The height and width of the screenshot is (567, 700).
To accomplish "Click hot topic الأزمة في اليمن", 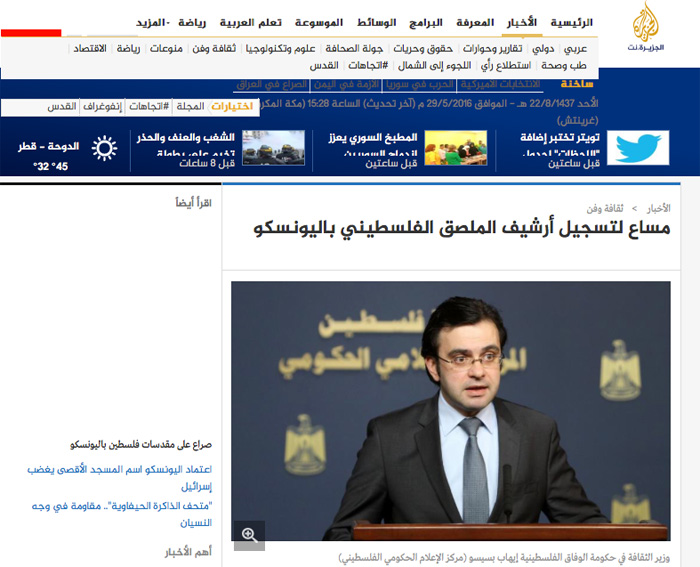I will point(346,84).
